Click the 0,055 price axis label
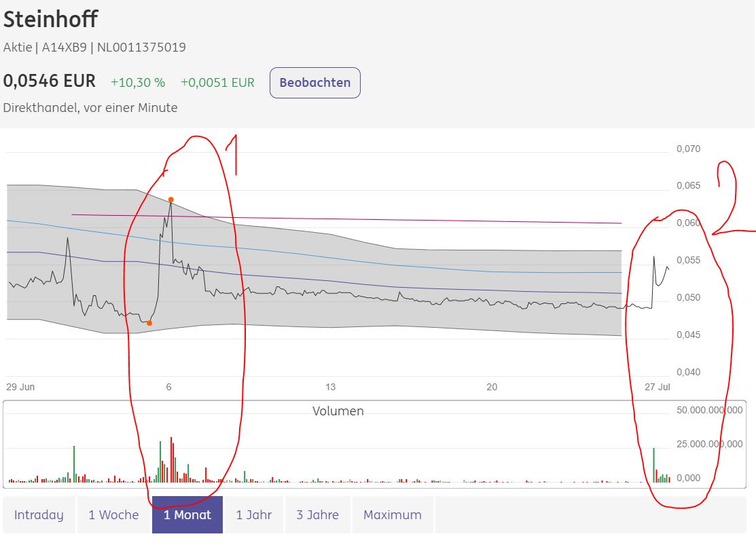The height and width of the screenshot is (547, 756). tap(689, 260)
